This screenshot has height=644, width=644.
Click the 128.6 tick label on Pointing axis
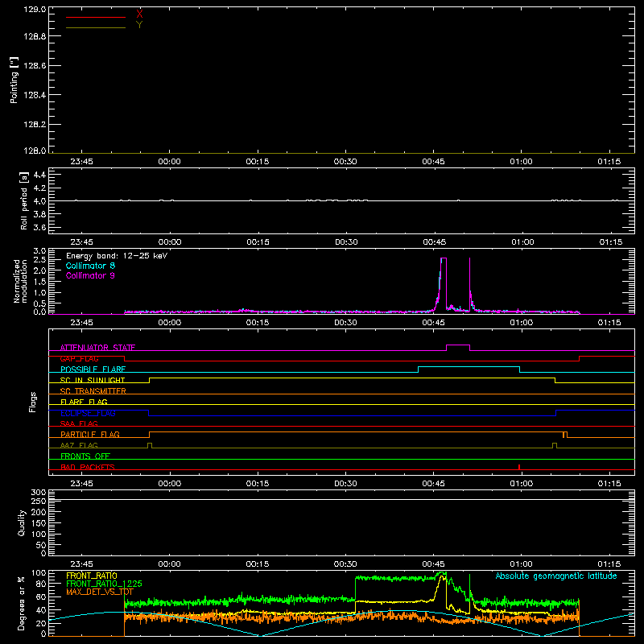pos(35,66)
